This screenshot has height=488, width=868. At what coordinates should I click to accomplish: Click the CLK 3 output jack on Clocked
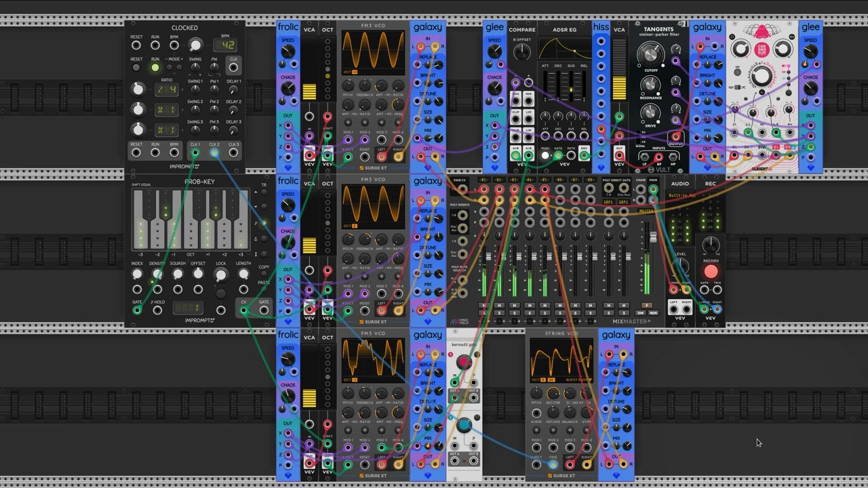(x=233, y=152)
